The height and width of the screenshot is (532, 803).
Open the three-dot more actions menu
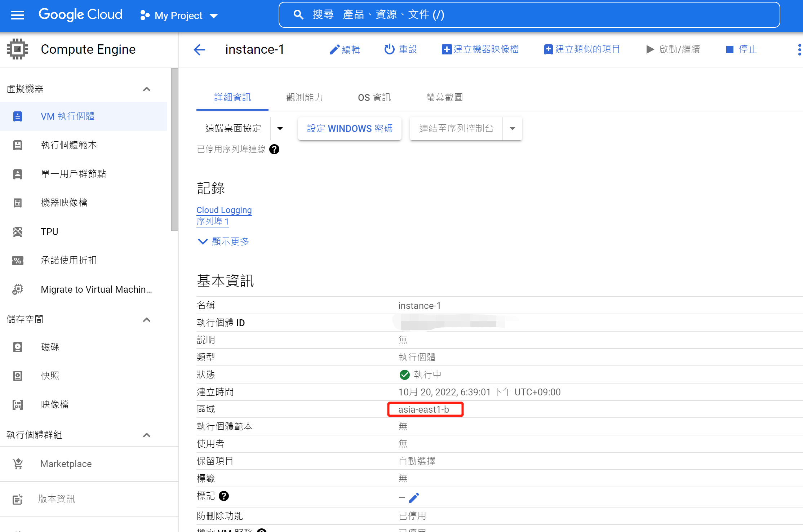[799, 49]
